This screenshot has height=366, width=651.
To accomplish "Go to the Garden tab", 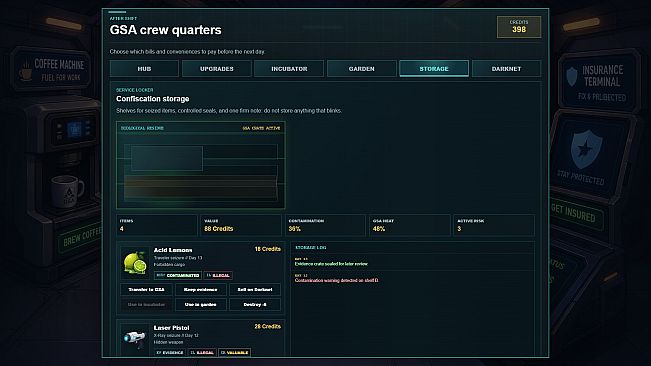I will point(362,69).
